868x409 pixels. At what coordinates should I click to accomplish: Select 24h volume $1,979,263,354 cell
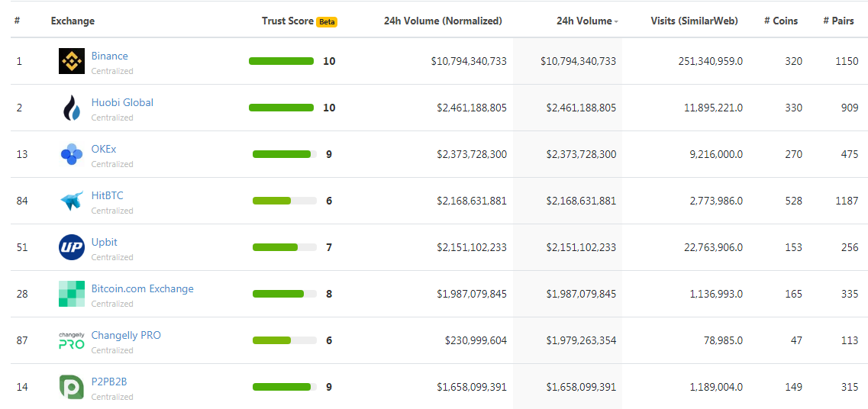click(581, 340)
